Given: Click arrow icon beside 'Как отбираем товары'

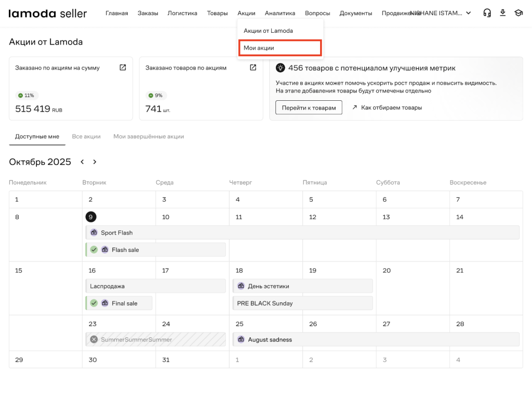Looking at the screenshot, I should [354, 107].
